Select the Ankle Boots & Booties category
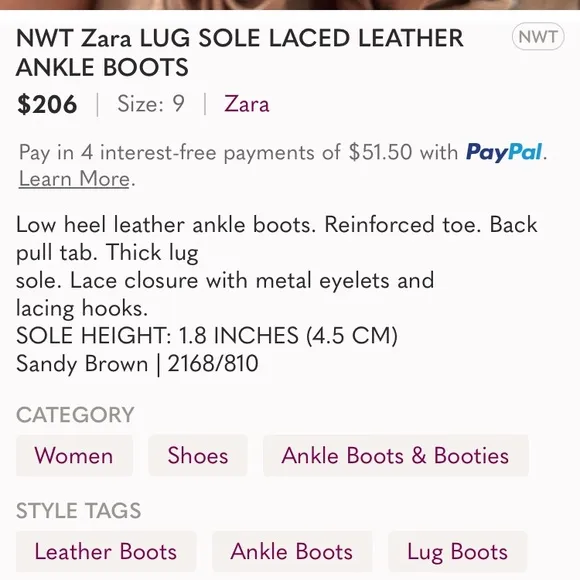 (395, 455)
